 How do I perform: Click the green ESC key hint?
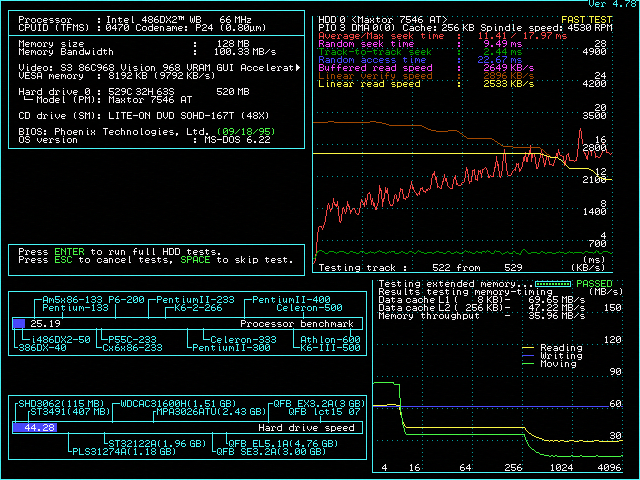point(63,260)
